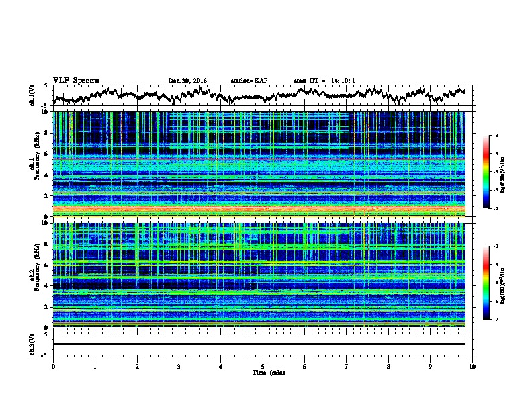Click the "VLF Spectra" plot title

point(76,81)
